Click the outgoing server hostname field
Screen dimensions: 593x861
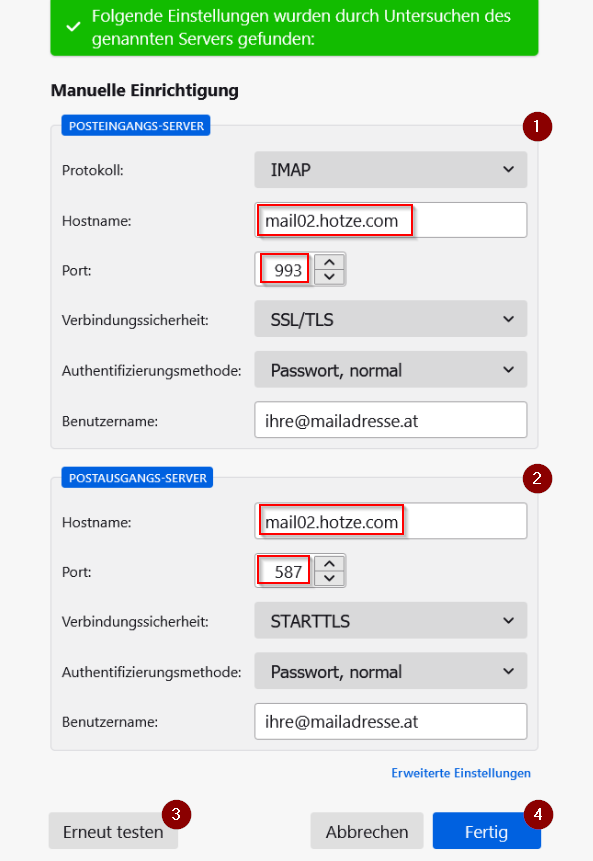390,521
